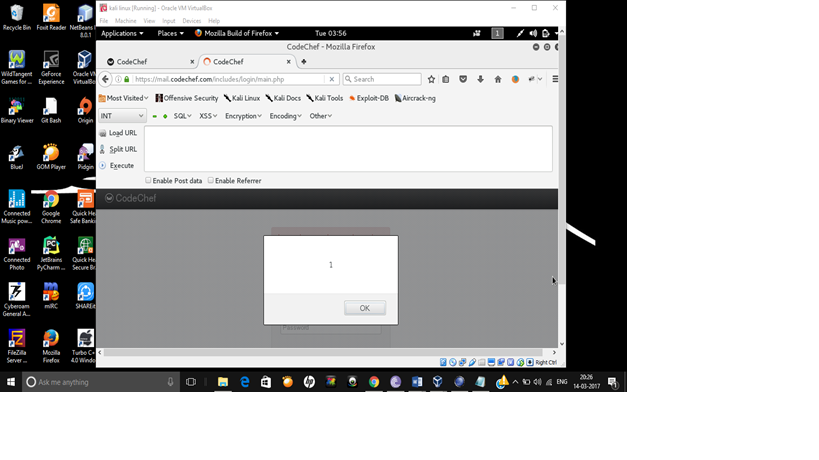Stop loading page with X in address bar
Image resolution: width=819 pixels, height=460 pixels.
point(332,79)
